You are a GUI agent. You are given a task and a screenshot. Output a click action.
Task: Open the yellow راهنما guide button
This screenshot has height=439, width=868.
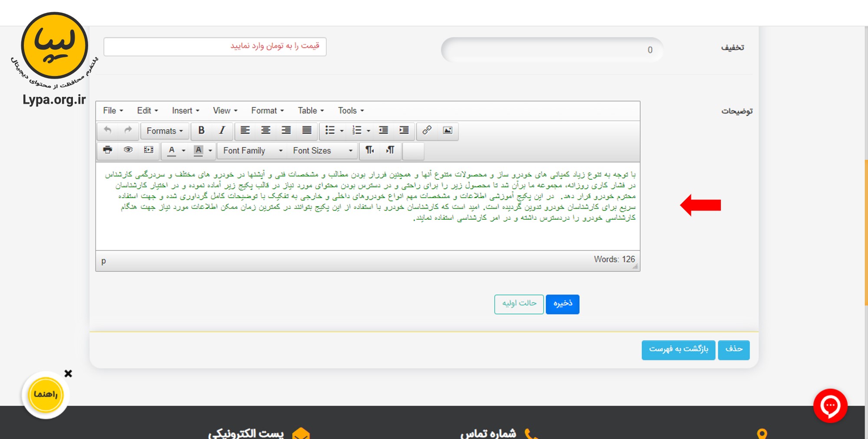(46, 394)
